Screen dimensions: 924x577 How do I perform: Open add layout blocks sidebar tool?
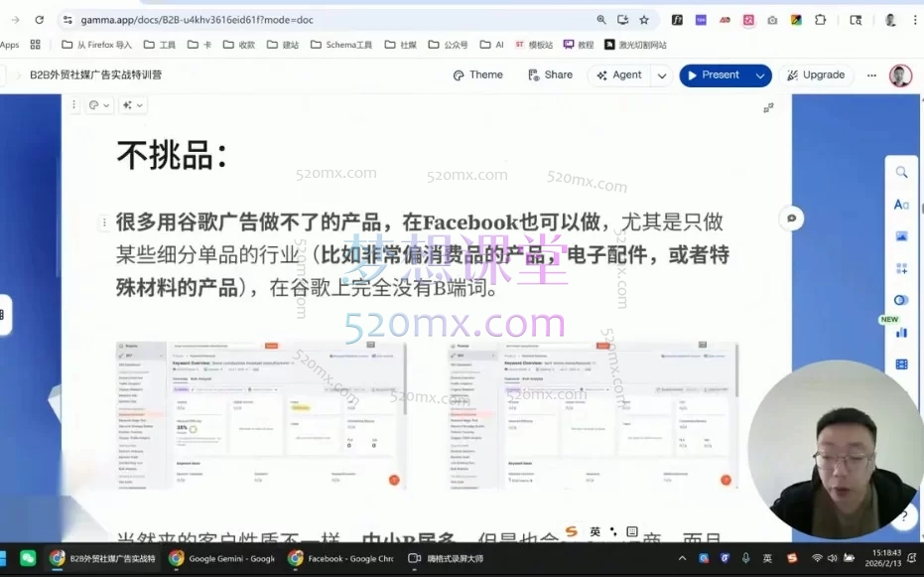point(901,269)
